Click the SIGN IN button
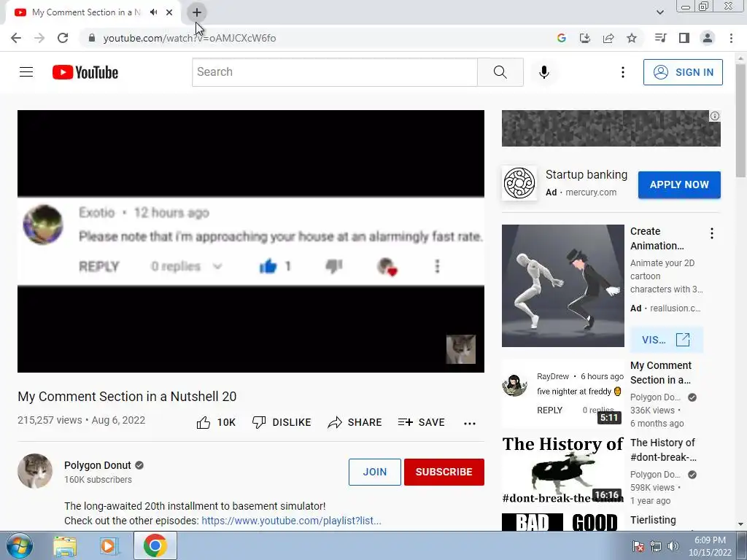 683,72
